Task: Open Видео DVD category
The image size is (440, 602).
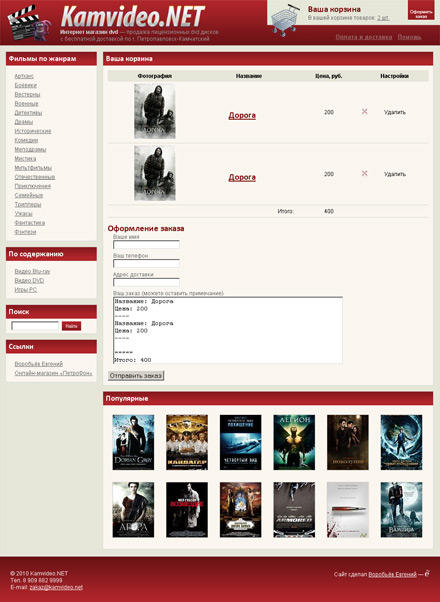Action: 29,280
